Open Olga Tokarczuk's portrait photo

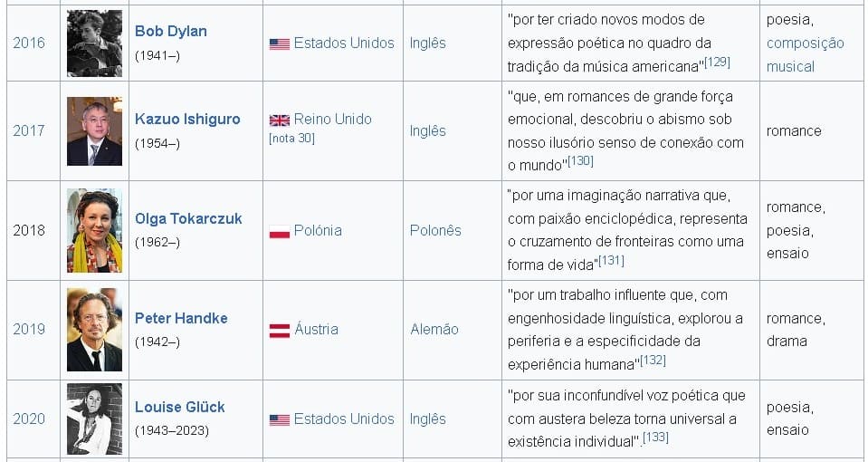[94, 230]
